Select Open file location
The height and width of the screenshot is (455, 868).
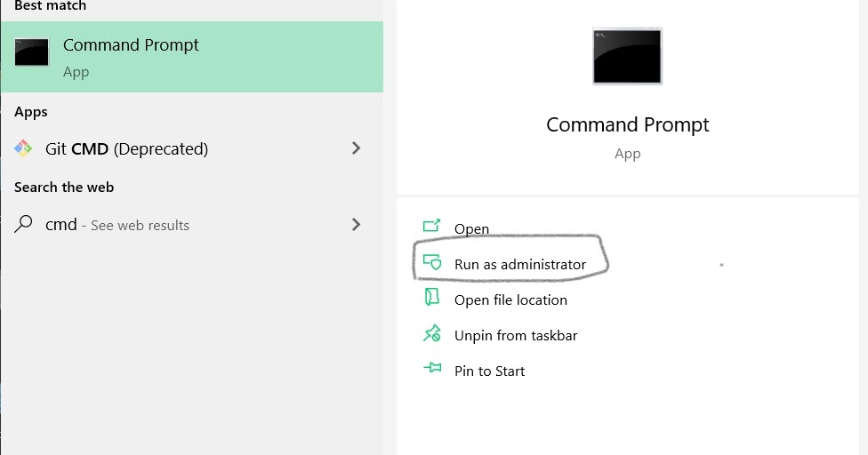pos(510,299)
